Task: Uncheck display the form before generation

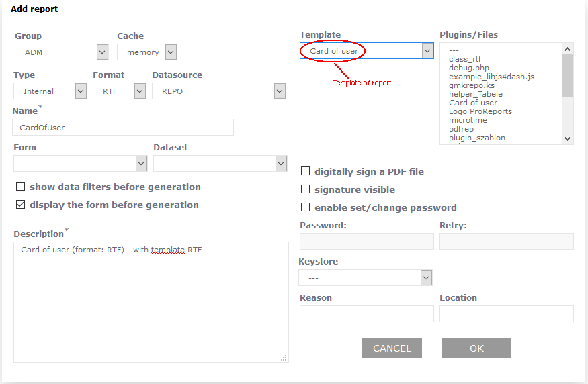Action: (x=21, y=205)
